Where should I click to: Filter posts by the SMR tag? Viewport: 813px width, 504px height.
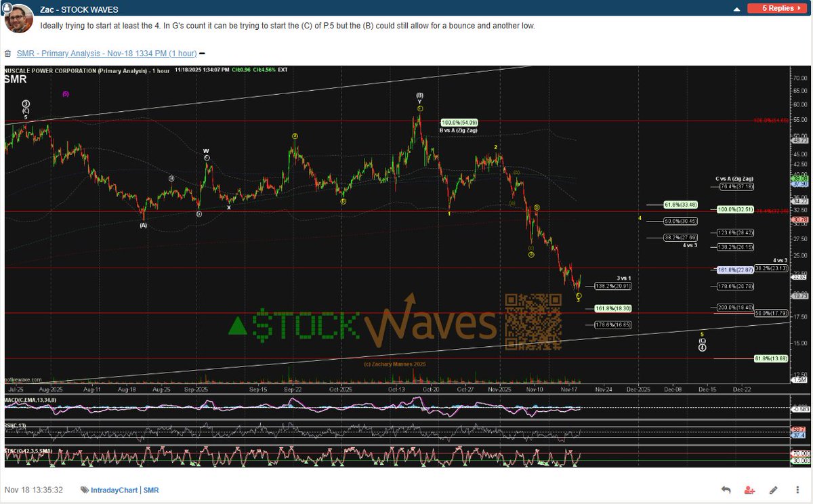click(x=151, y=490)
